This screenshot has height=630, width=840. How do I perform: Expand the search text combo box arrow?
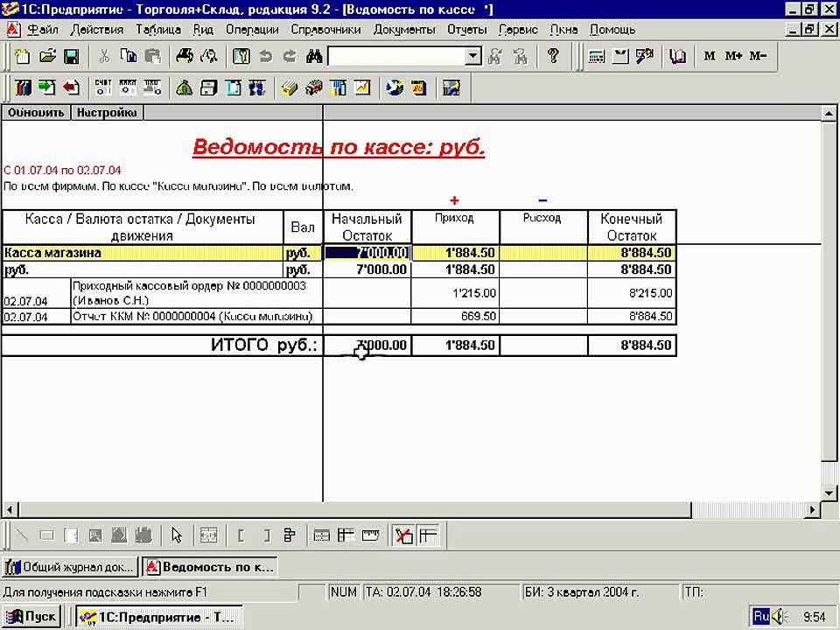click(472, 56)
